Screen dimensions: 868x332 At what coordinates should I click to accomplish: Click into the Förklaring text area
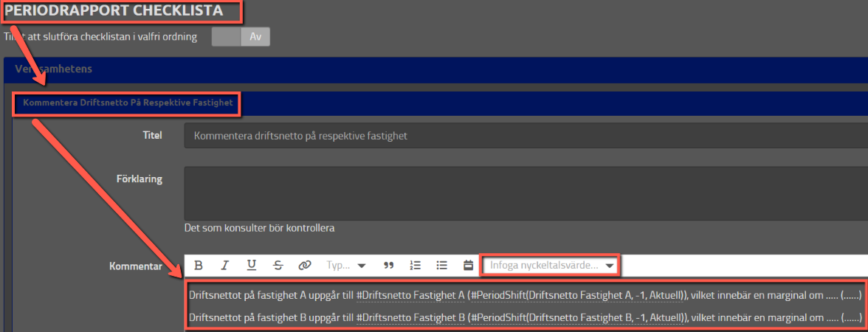(x=526, y=193)
